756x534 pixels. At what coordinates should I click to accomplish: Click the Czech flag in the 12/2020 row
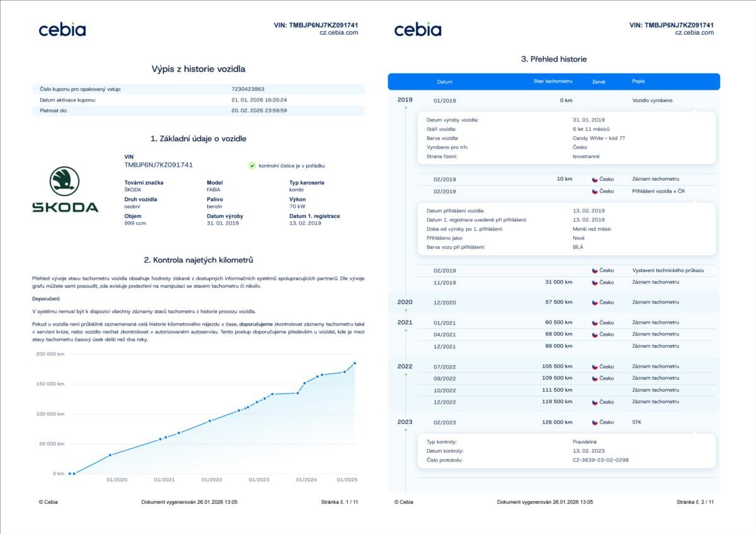tap(595, 302)
